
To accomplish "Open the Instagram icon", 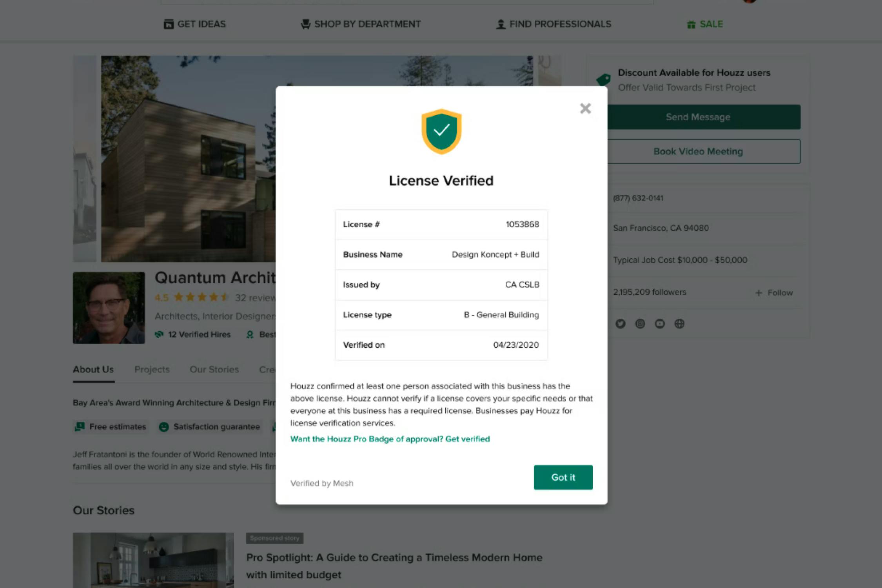I will coord(640,323).
